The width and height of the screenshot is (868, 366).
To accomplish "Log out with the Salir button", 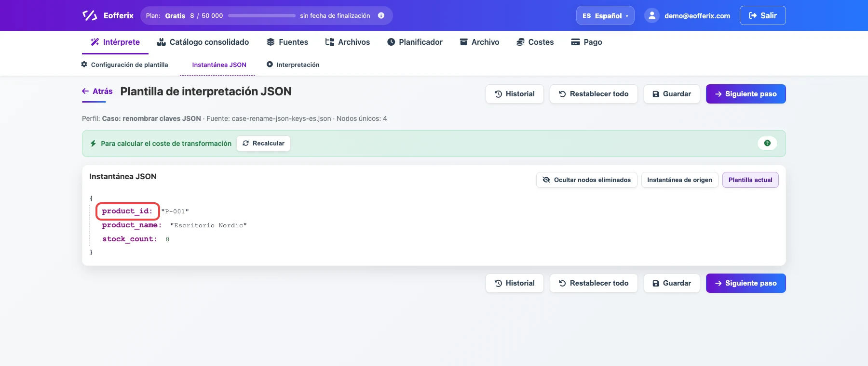I will pyautogui.click(x=762, y=15).
